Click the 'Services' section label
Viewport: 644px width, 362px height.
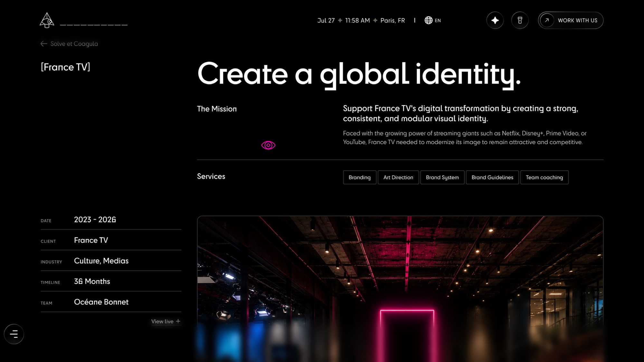click(x=211, y=176)
